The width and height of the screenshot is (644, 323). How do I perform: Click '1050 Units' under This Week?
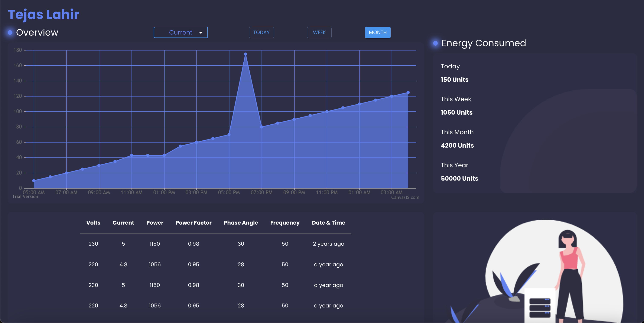(x=456, y=112)
